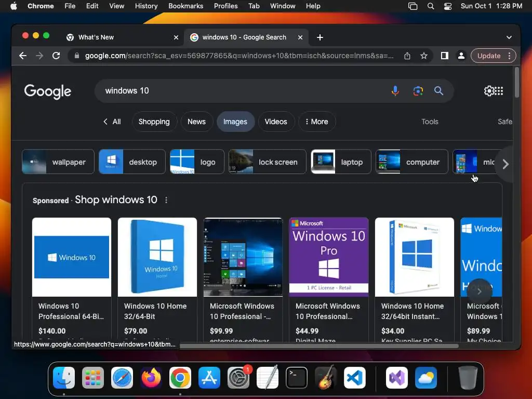The height and width of the screenshot is (399, 532).
Task: Filter images by laptop chip
Action: (x=341, y=162)
